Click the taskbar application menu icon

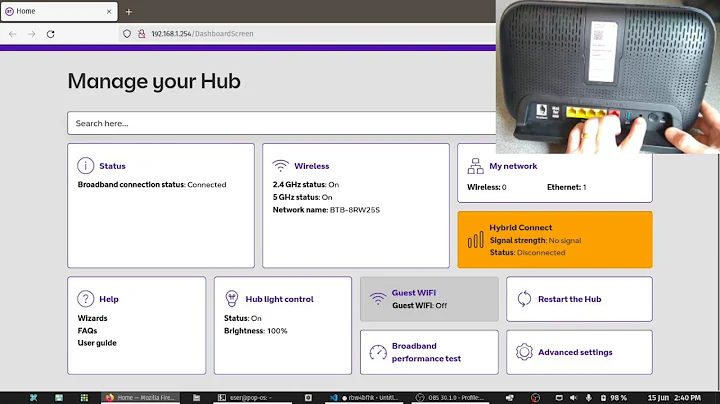coord(34,398)
